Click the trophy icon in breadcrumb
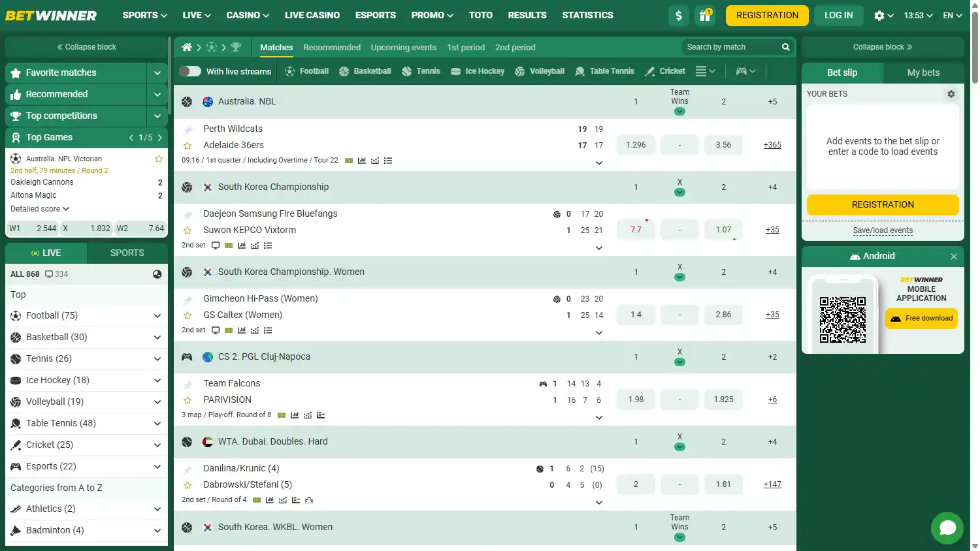The image size is (980, 551). [x=236, y=47]
